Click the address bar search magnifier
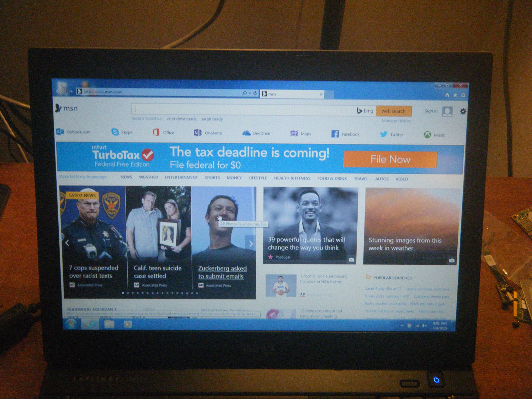This screenshot has width=532, height=399. pyautogui.click(x=245, y=93)
